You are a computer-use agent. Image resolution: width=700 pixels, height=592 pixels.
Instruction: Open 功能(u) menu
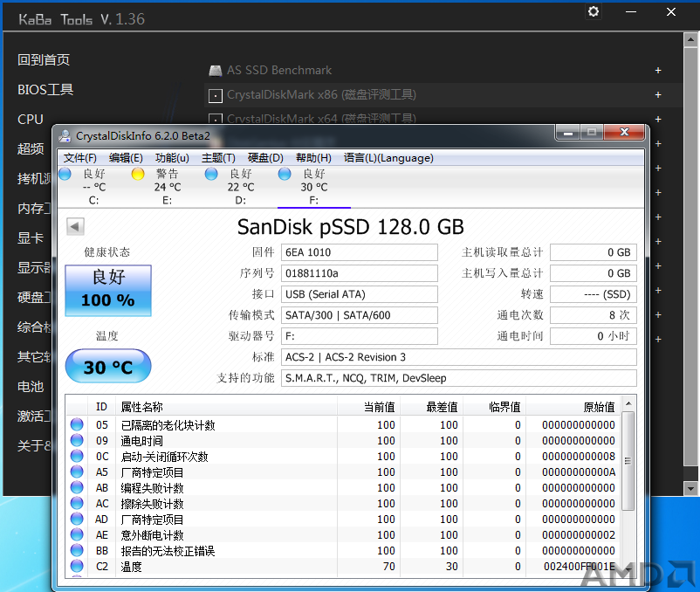click(x=172, y=158)
